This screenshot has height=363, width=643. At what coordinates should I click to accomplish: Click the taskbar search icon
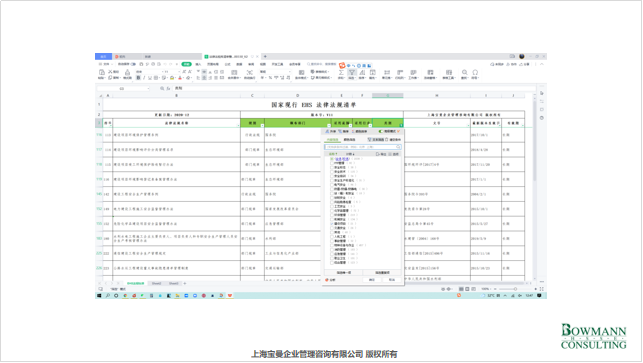tap(107, 295)
